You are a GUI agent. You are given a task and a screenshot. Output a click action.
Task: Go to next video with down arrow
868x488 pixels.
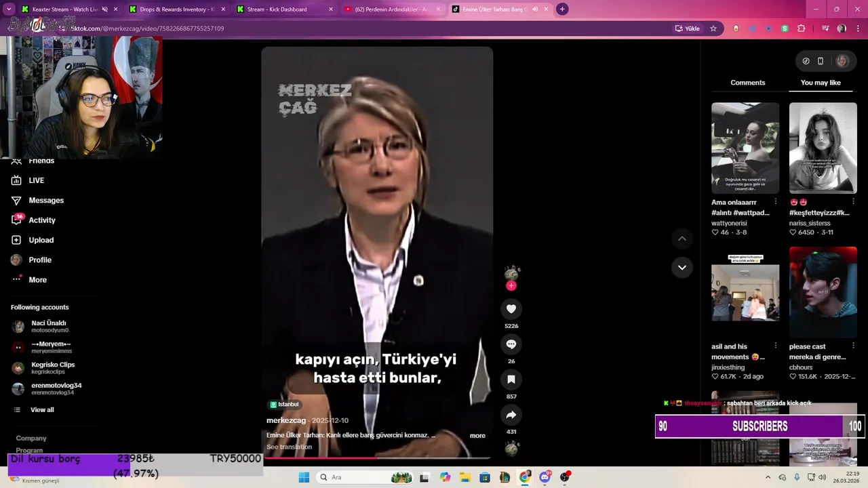(682, 267)
